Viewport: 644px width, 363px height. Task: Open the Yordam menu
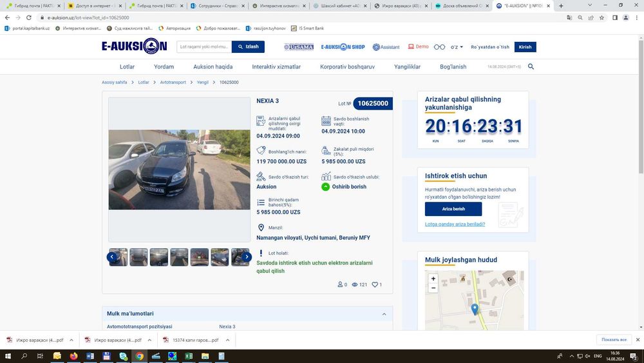[164, 66]
